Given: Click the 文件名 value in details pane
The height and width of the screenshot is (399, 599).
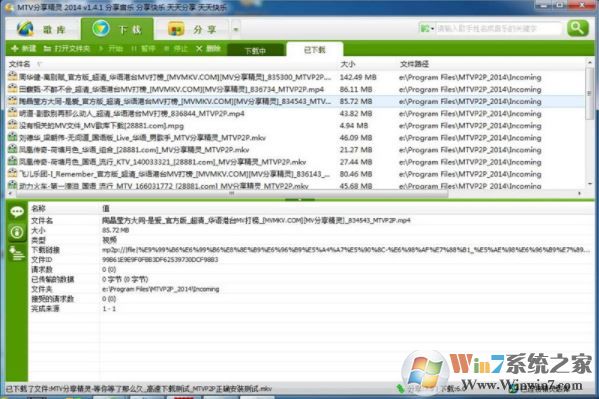Looking at the screenshot, I should [x=256, y=221].
